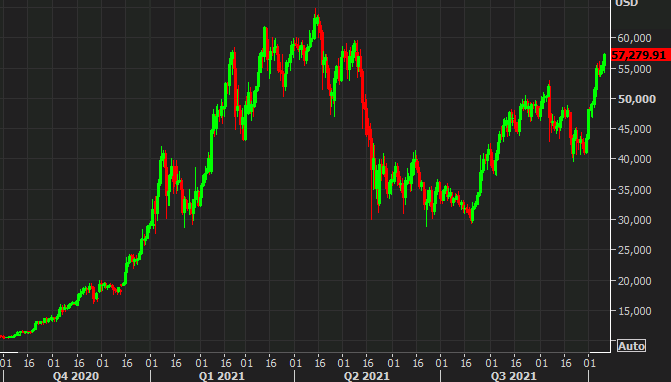
Task: Select the 55,000 price axis label
Action: point(634,68)
